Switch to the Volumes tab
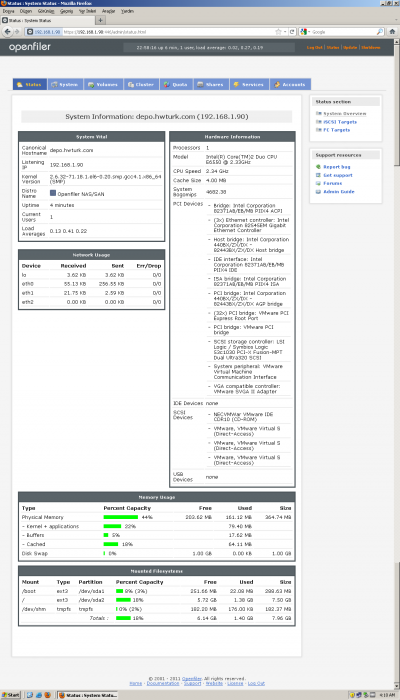Viewport: 400px width, 700px height. tap(103, 84)
